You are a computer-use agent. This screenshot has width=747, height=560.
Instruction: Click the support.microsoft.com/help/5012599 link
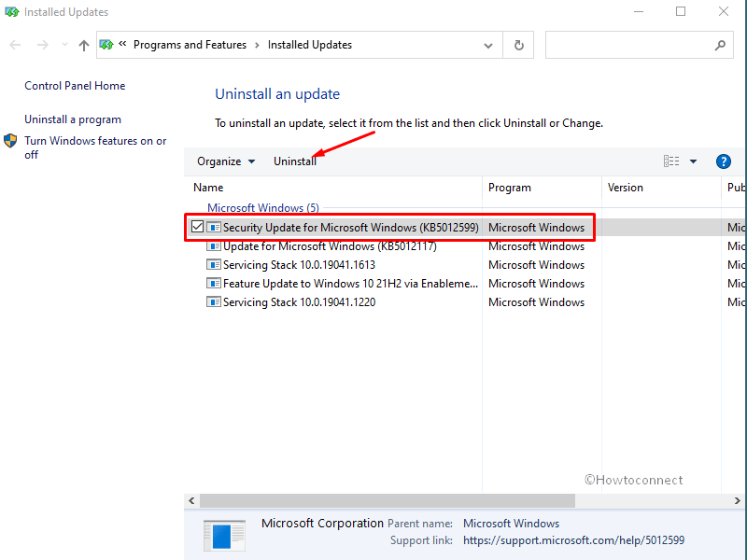click(x=573, y=540)
